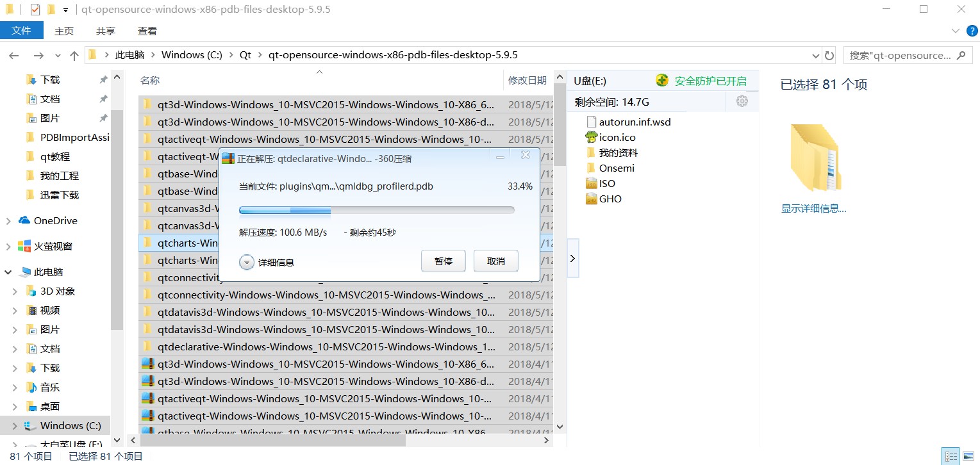Click the extraction progress bar

376,209
